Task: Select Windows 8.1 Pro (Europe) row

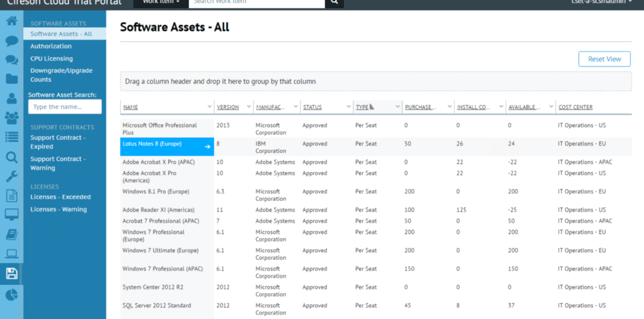Action: [x=376, y=195]
